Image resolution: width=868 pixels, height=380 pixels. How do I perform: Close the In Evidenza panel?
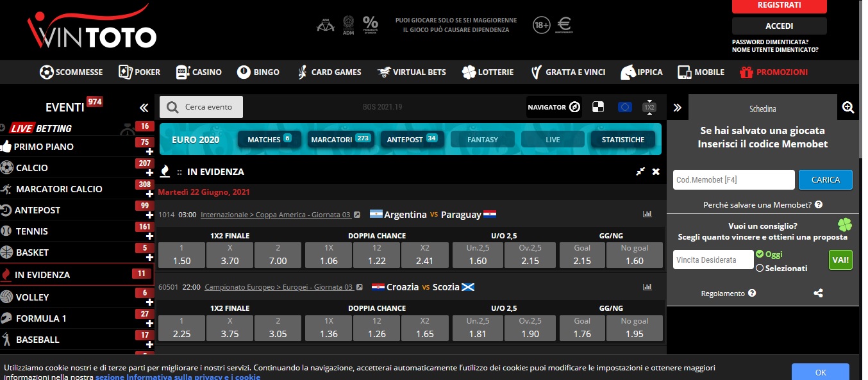[656, 172]
